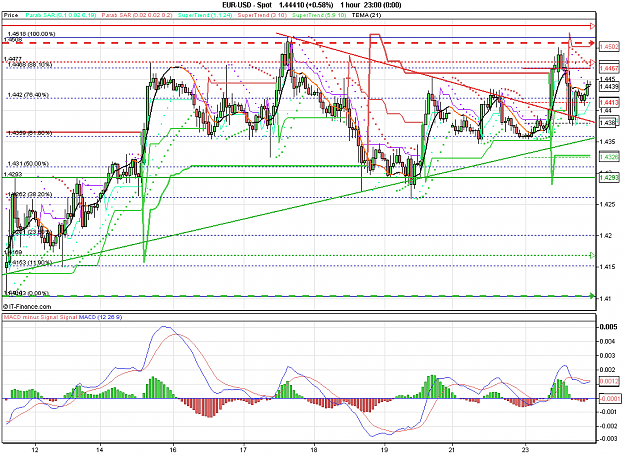Click date label 21 on the time axis
The image size is (625, 455).
[x=453, y=449]
